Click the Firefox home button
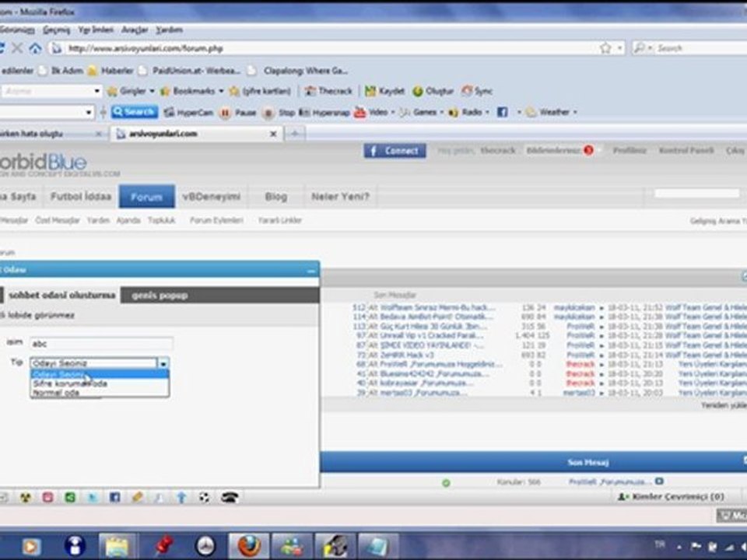The height and width of the screenshot is (560, 747). tap(35, 48)
